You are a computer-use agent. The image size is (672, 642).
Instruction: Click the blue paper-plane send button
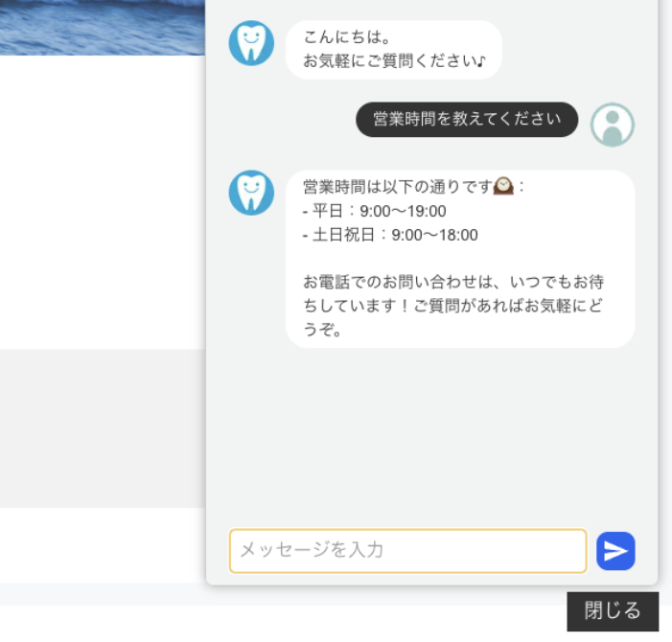coord(615,551)
